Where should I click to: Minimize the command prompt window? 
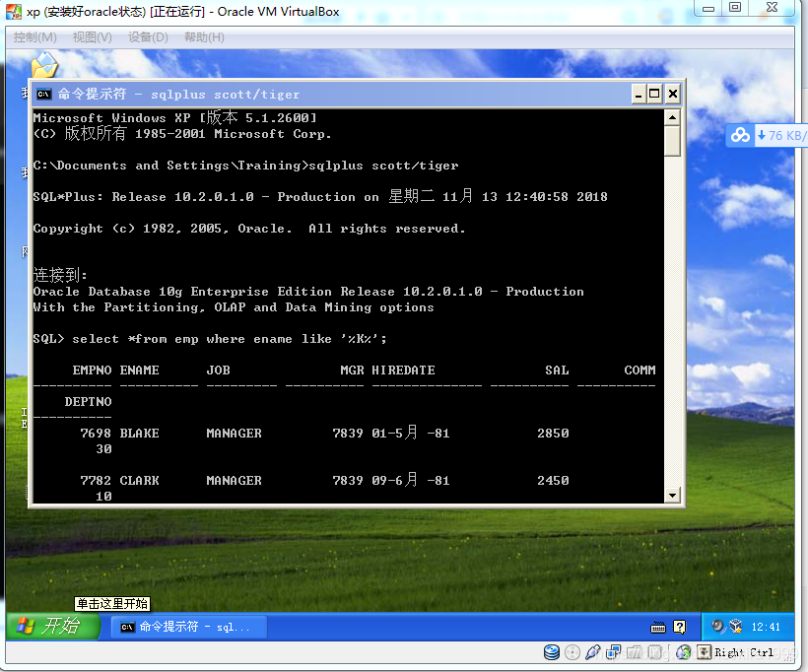tap(639, 94)
